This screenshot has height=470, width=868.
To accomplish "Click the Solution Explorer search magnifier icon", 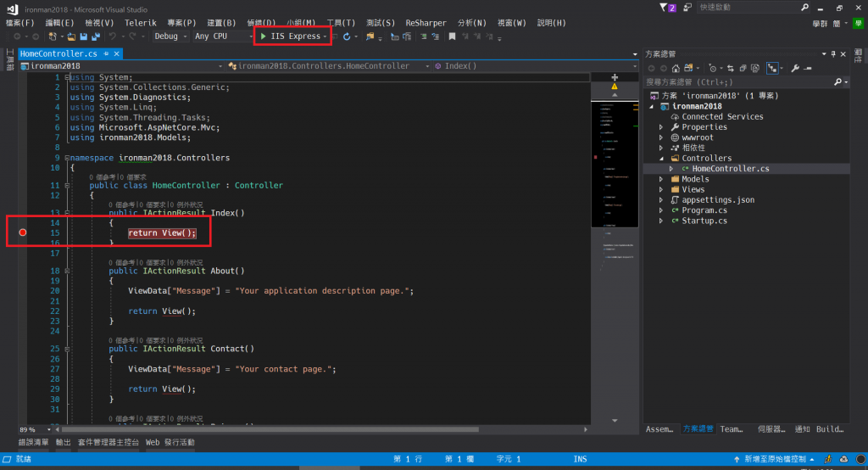I will [x=837, y=82].
